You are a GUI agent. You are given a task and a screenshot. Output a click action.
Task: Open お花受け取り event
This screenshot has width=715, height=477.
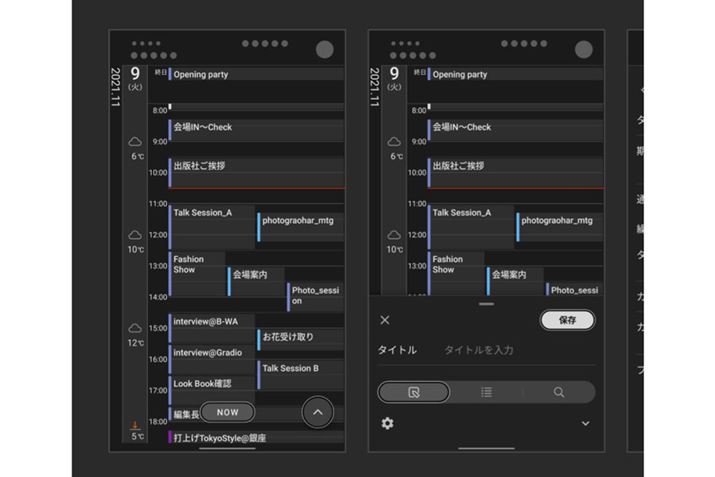click(x=301, y=340)
